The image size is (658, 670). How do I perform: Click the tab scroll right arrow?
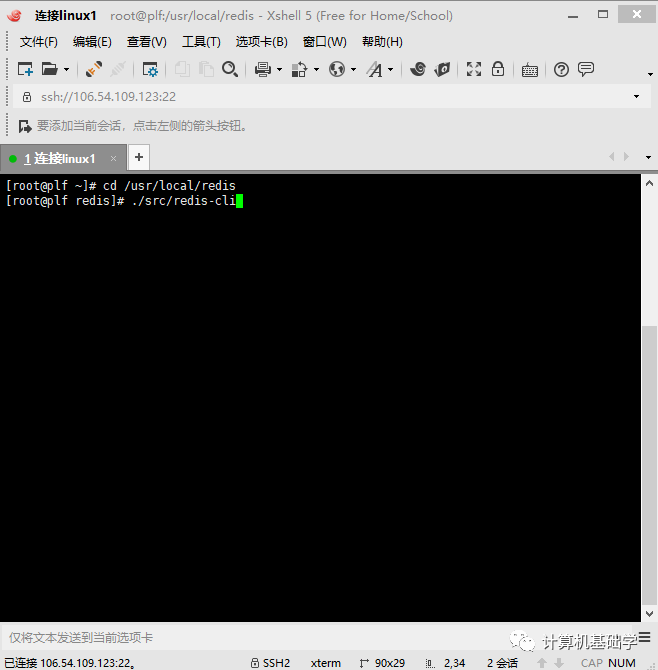tap(626, 157)
